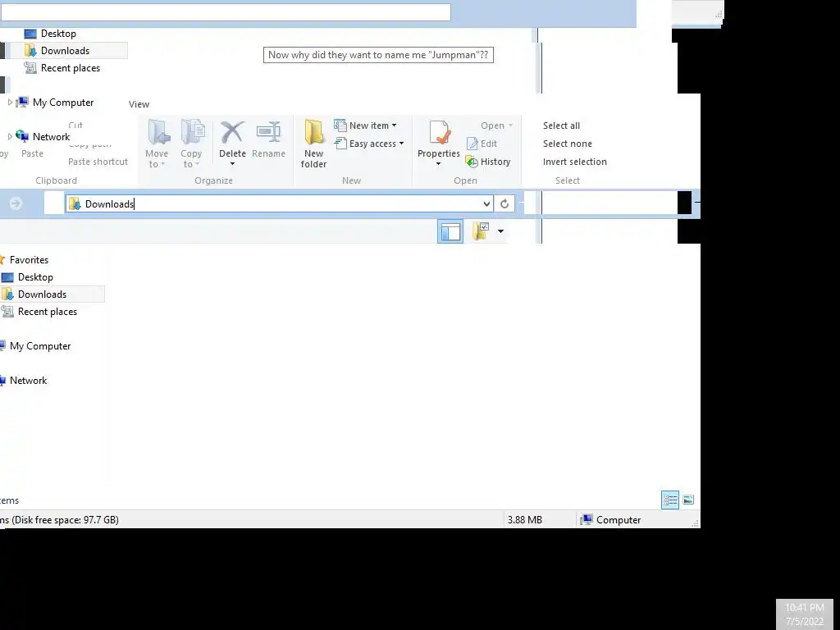The image size is (840, 630).
Task: Switch to large thumbnails view icon
Action: [x=688, y=500]
